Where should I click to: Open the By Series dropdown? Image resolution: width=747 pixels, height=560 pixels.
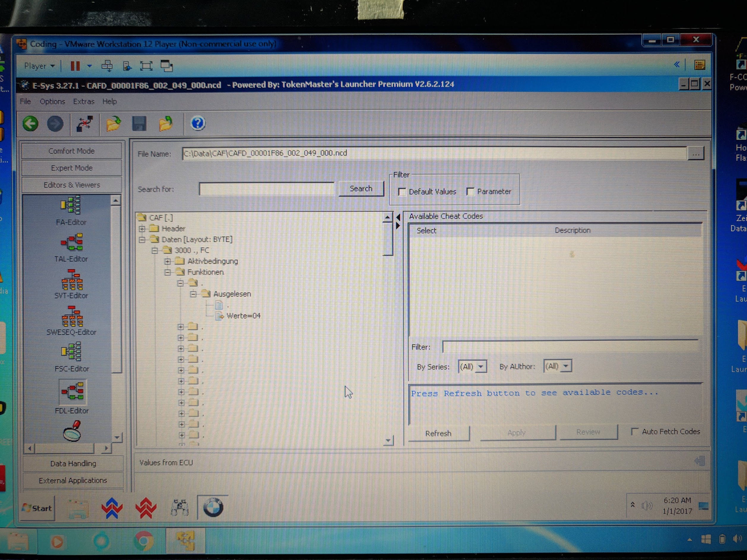(x=473, y=367)
